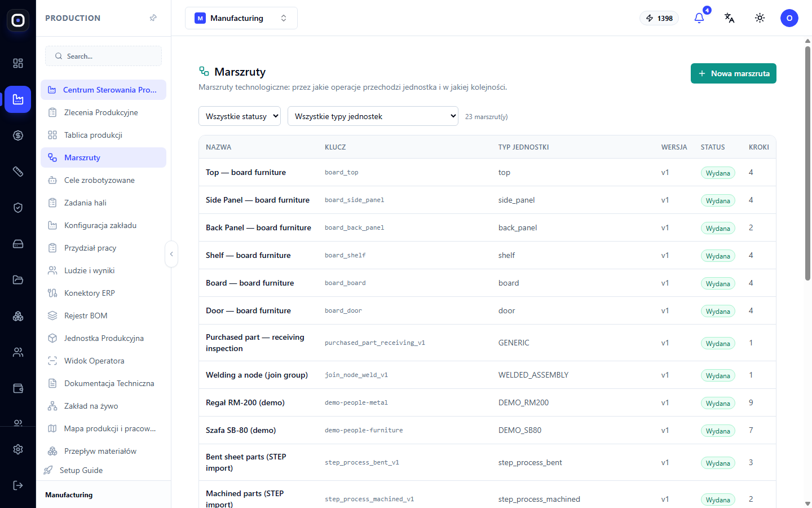The image size is (812, 508).
Task: Open Cele zrobotyzowane menu item
Action: tap(103, 180)
